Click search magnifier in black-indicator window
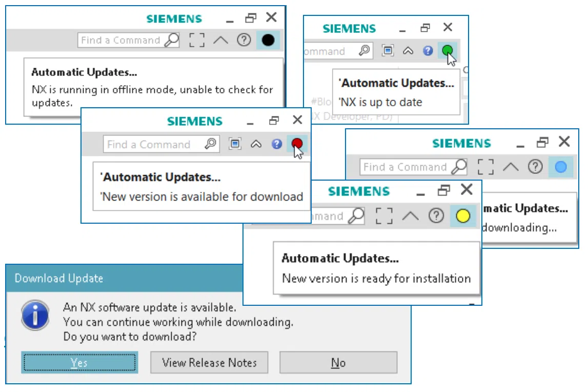588x392 pixels. (172, 40)
